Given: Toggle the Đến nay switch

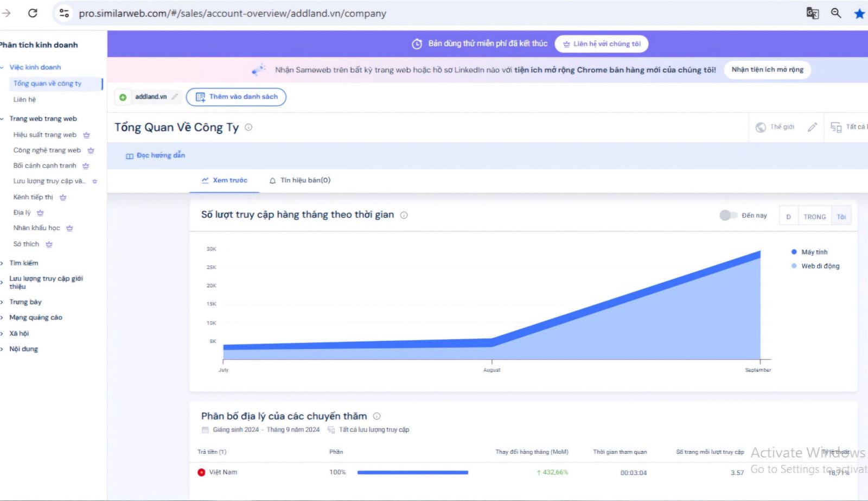Looking at the screenshot, I should click(727, 215).
